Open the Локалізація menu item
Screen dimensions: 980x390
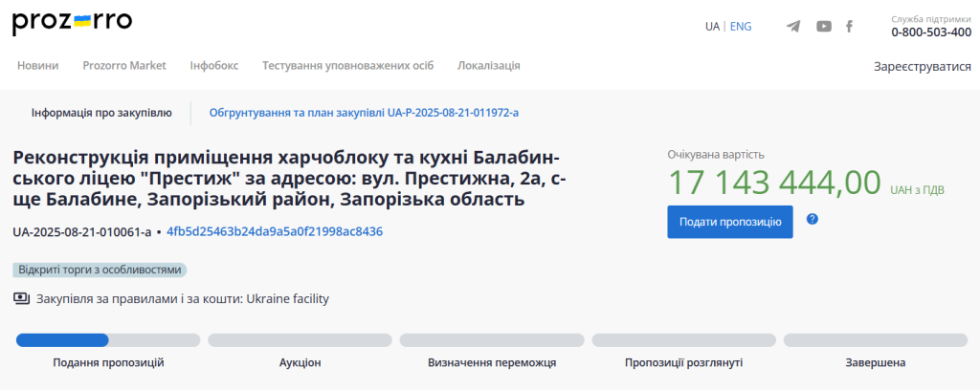[x=489, y=66]
